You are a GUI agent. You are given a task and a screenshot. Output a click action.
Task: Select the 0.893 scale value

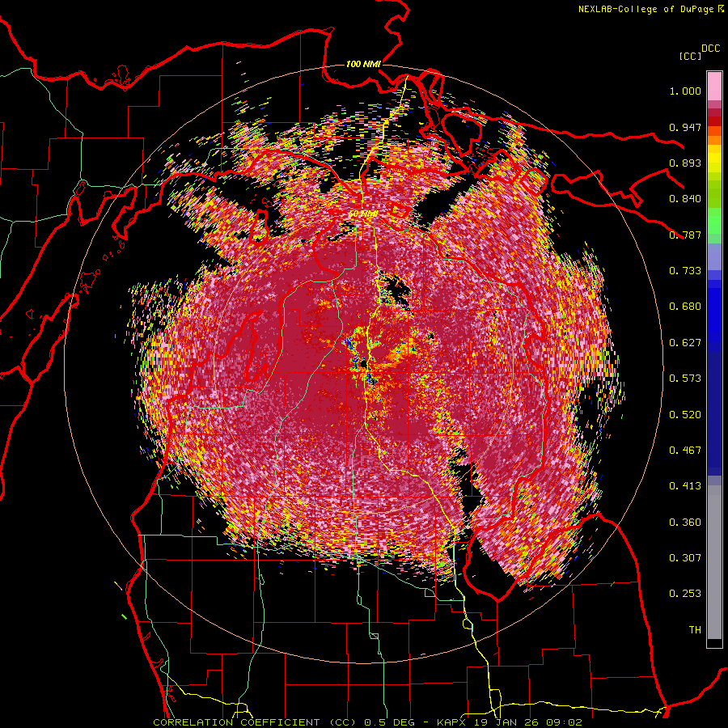685,163
